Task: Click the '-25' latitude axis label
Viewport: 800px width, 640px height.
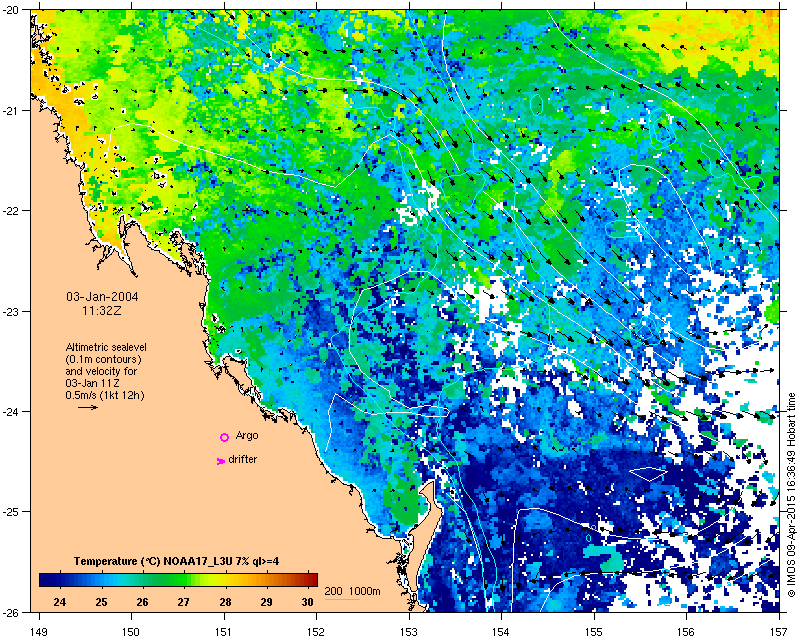Action: (x=11, y=512)
